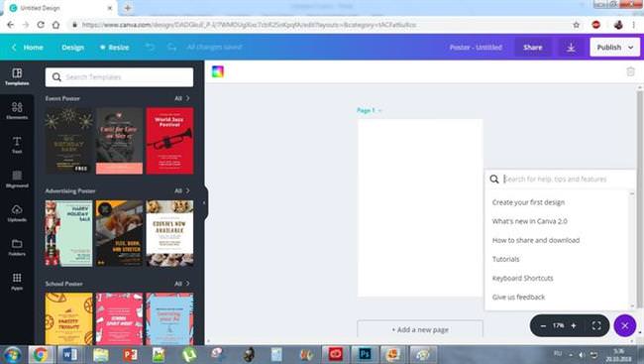
Task: Expand all Event Poster templates
Action: 182,98
